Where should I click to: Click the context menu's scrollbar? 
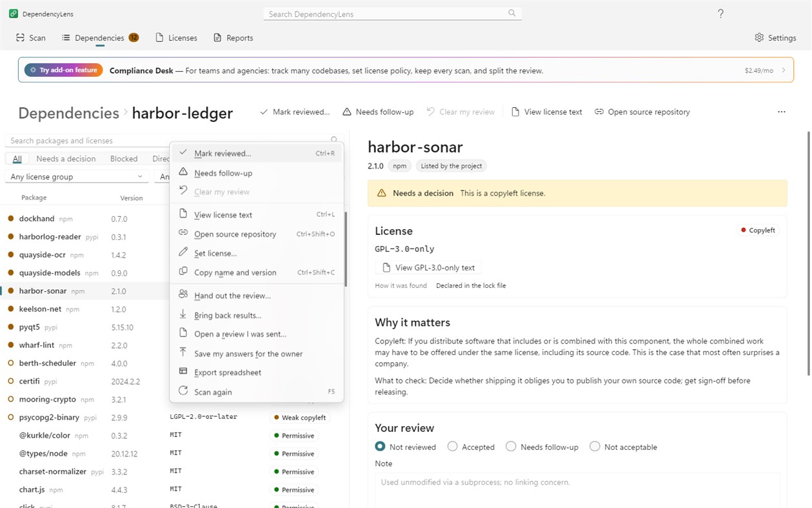[x=346, y=249]
